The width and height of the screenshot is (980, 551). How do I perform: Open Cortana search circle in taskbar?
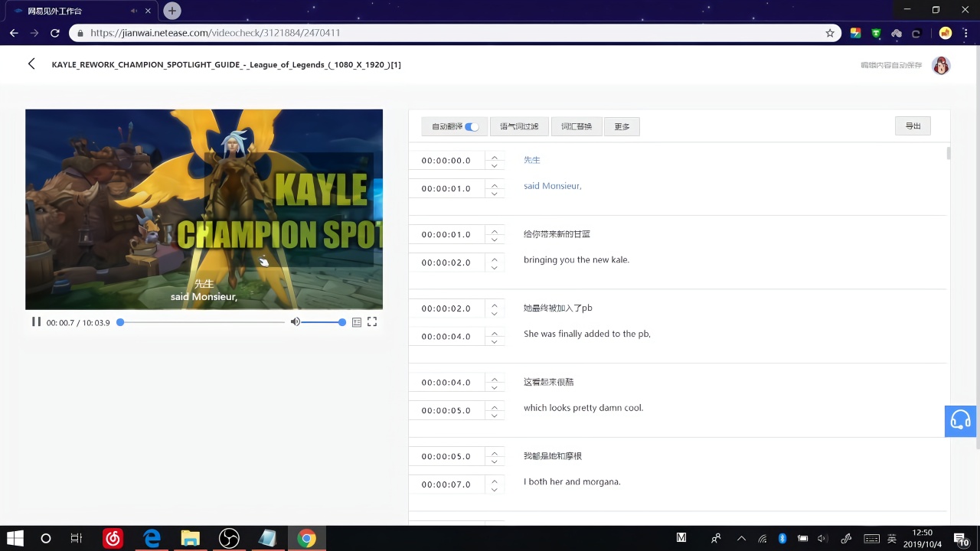click(x=46, y=539)
